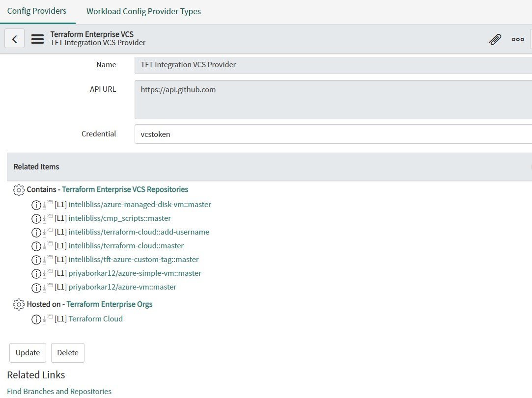Open intelibliss/terraform-cloud::add-username repository
Screen dimensions: 532x398
[x=139, y=232]
